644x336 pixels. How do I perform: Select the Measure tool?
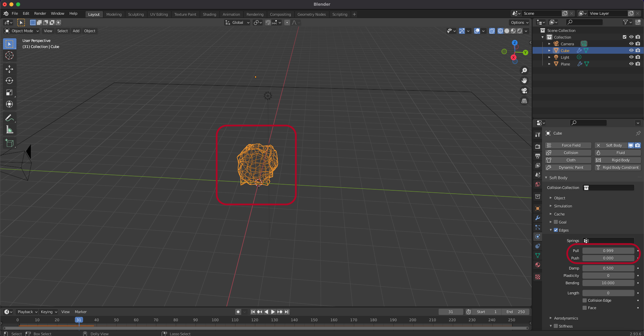pyautogui.click(x=9, y=130)
